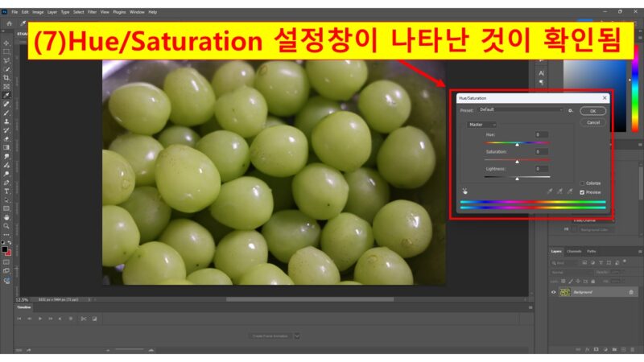The image size is (644, 362).
Task: Hide the Background layer with eye icon
Action: [x=553, y=292]
